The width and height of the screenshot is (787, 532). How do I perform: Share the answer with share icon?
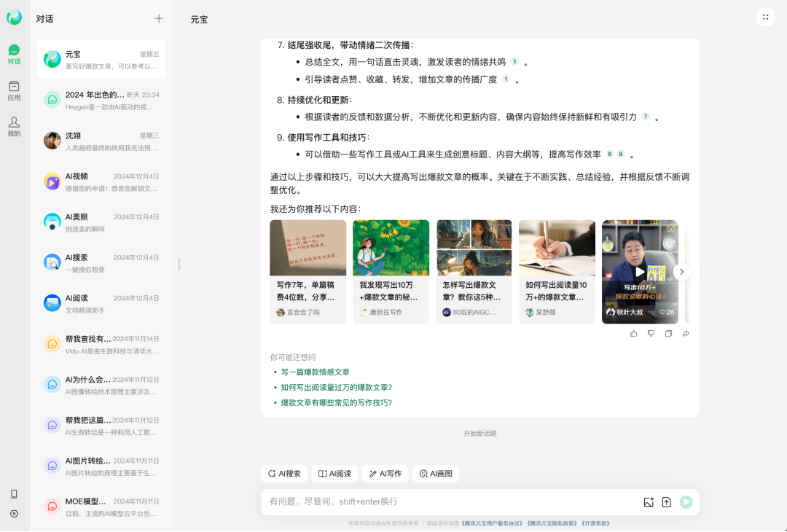pos(686,334)
